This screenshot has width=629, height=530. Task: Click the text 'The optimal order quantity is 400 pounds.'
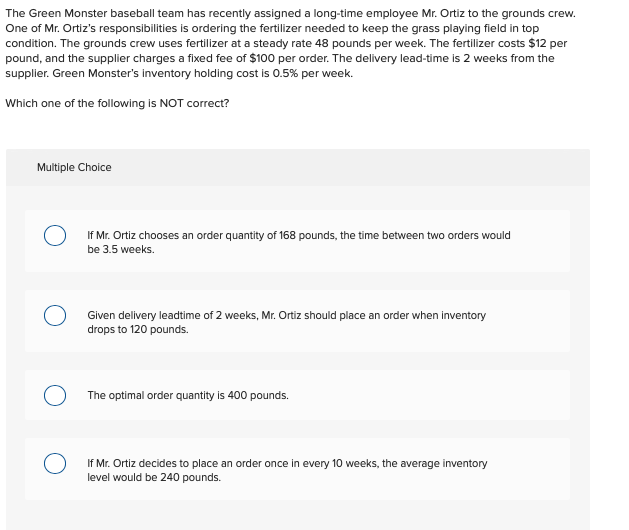coord(188,395)
